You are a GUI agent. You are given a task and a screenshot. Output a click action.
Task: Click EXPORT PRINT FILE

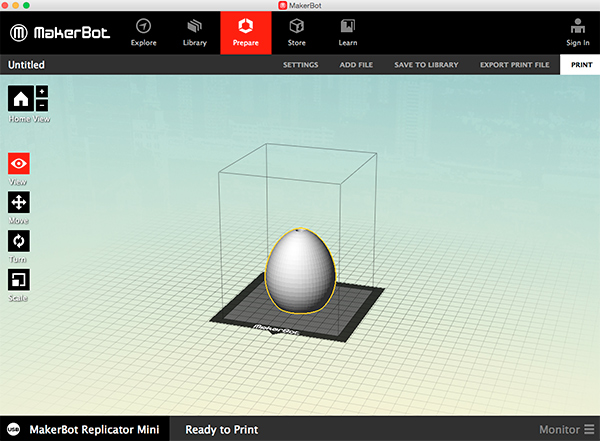515,65
